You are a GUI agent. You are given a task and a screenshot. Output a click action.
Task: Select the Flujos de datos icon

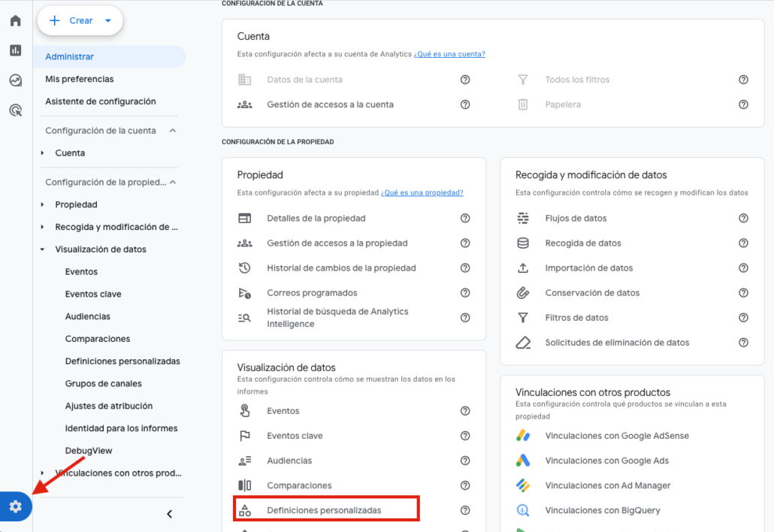[524, 218]
